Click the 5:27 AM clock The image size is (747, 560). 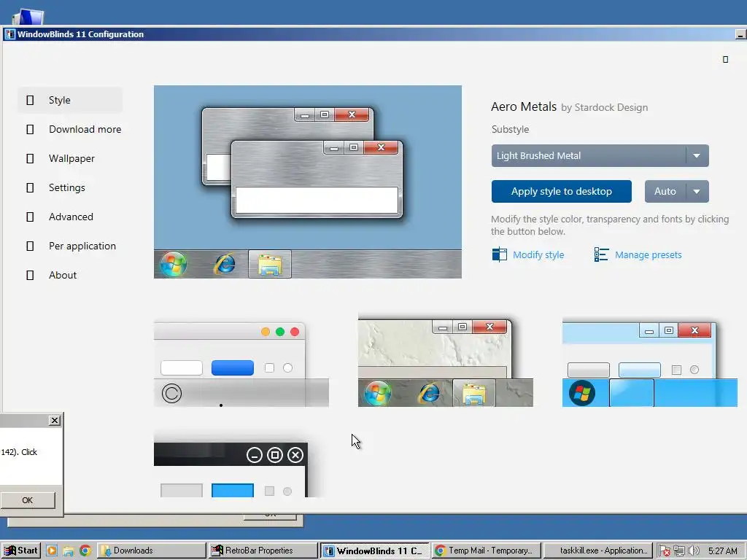(722, 551)
